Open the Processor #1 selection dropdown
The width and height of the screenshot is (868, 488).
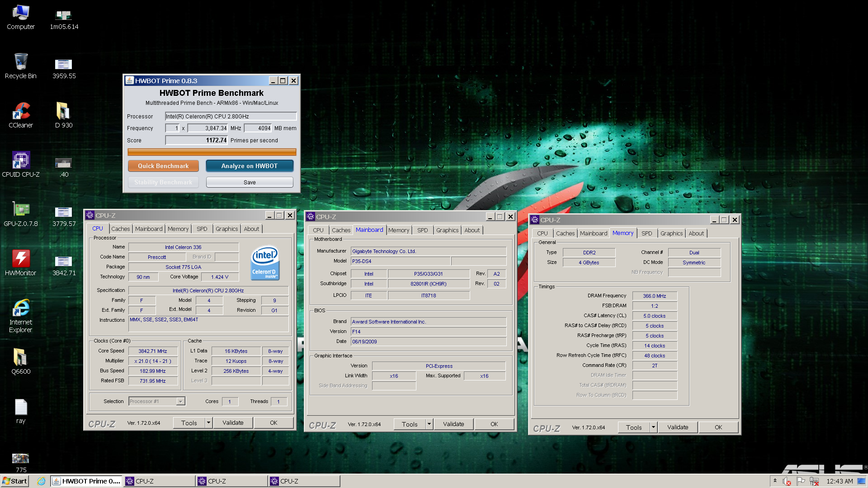click(x=180, y=401)
